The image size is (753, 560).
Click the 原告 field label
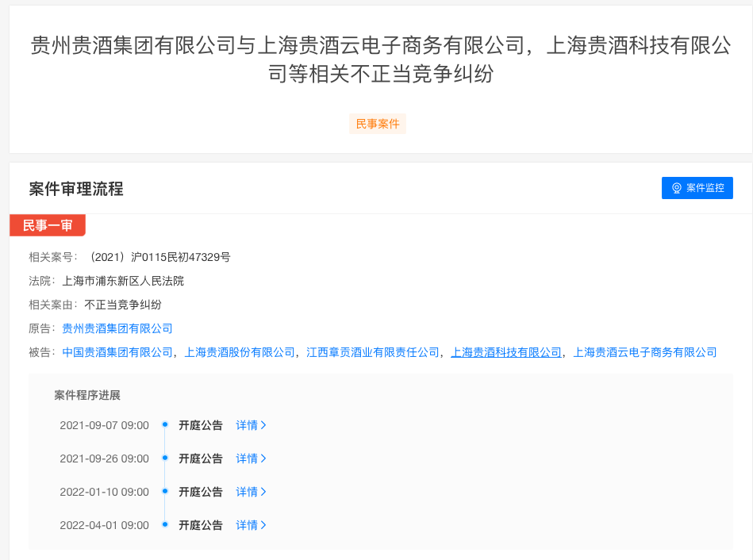[42, 328]
